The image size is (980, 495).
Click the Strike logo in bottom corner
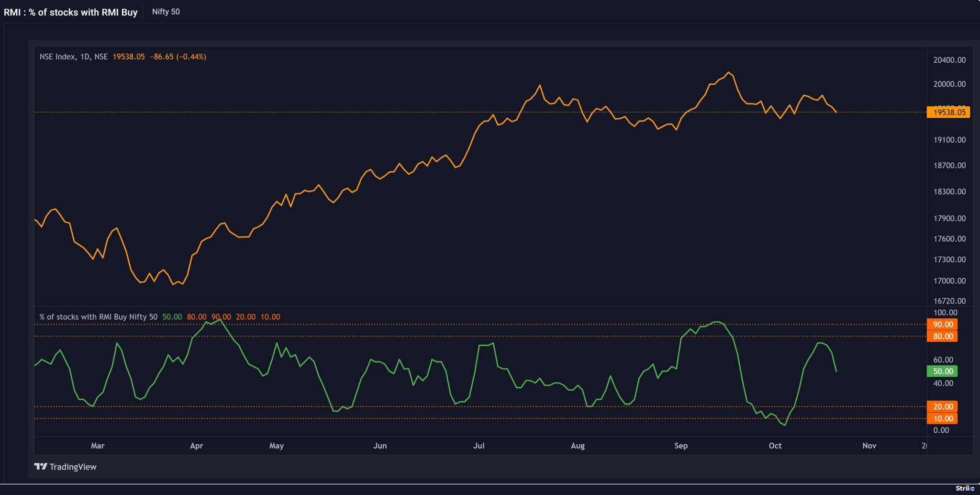point(965,488)
